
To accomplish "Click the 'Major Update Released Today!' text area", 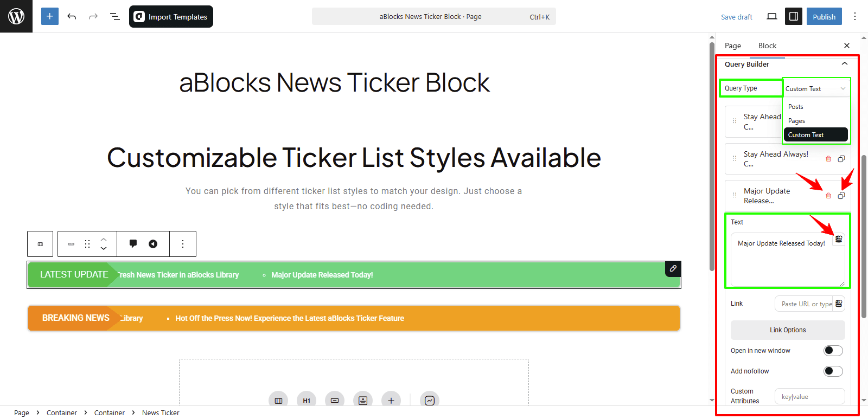I will tap(788, 259).
